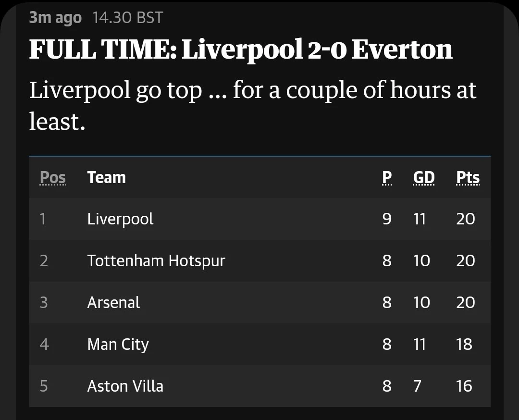Click the FULL TIME Liverpool 2-0 Everton headline

(x=241, y=49)
